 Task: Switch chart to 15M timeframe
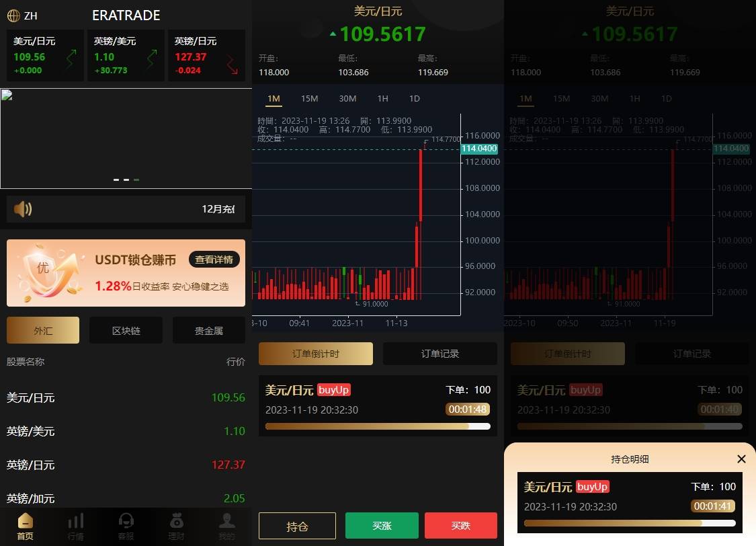309,98
